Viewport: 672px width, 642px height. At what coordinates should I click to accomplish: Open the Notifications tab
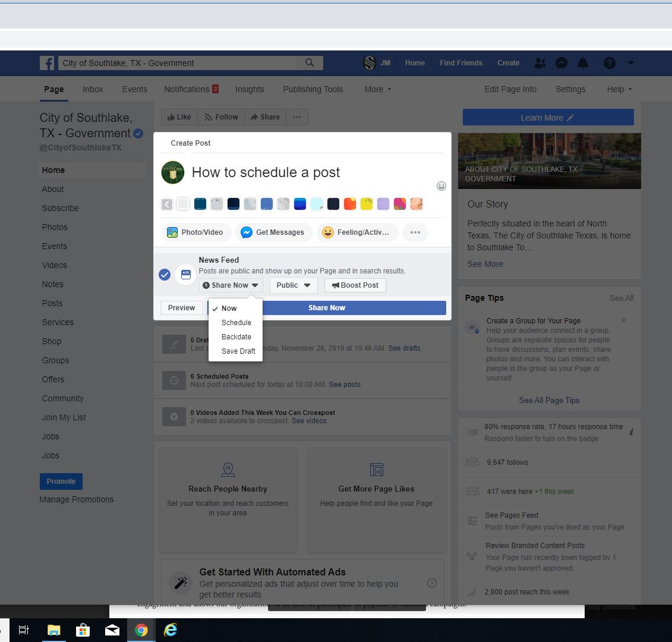191,89
